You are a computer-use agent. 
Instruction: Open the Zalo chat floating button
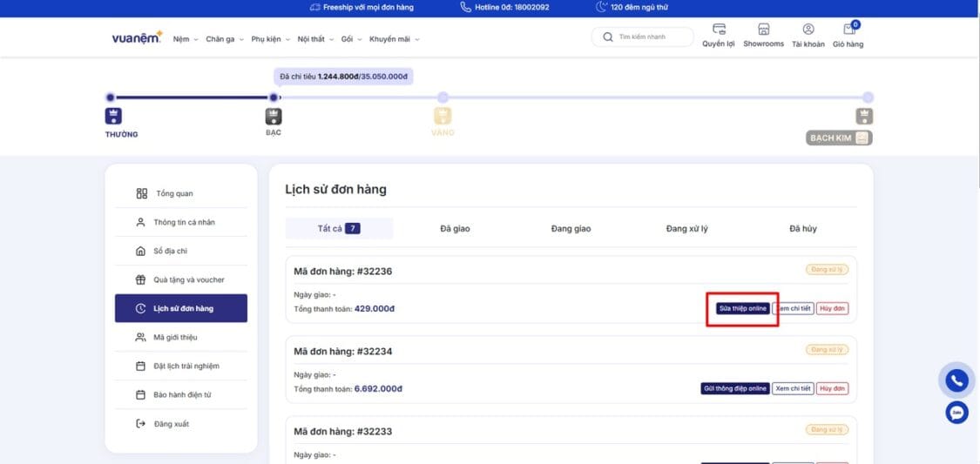point(956,413)
